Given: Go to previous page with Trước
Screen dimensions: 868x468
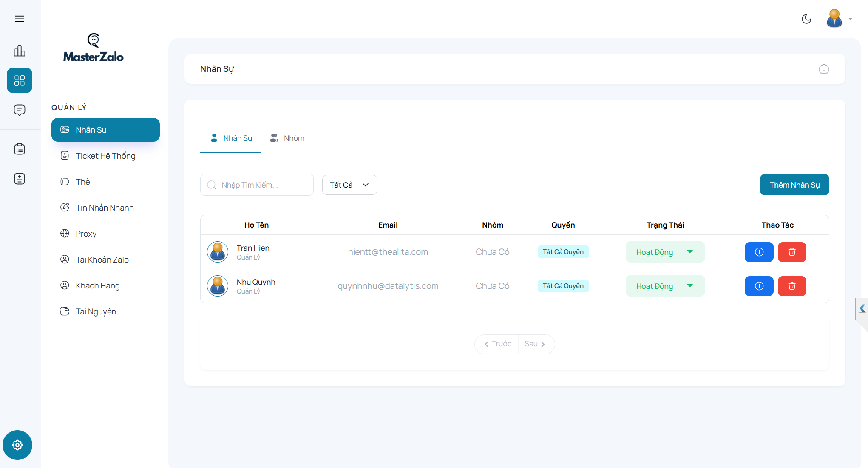Looking at the screenshot, I should 496,344.
